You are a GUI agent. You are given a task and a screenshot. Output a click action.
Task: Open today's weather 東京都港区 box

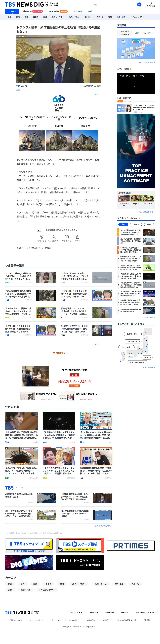pos(136,33)
